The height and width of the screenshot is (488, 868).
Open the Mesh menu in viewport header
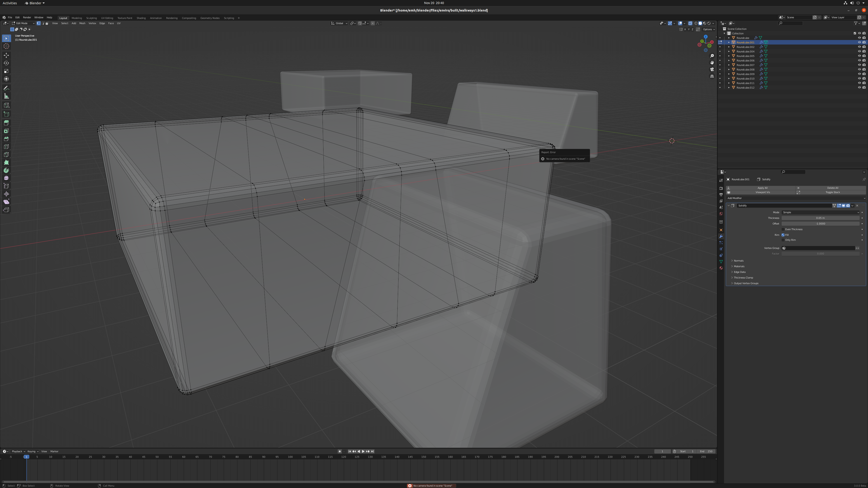click(x=82, y=23)
